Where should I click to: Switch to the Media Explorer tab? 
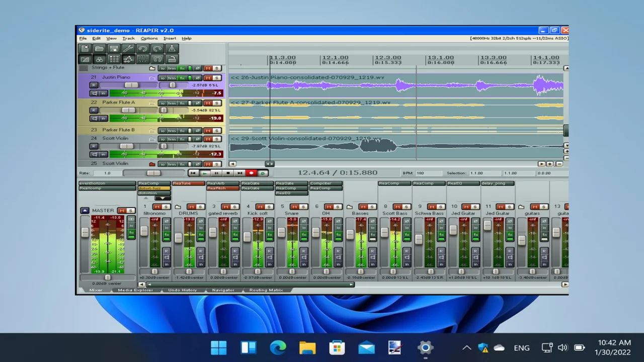click(x=135, y=290)
